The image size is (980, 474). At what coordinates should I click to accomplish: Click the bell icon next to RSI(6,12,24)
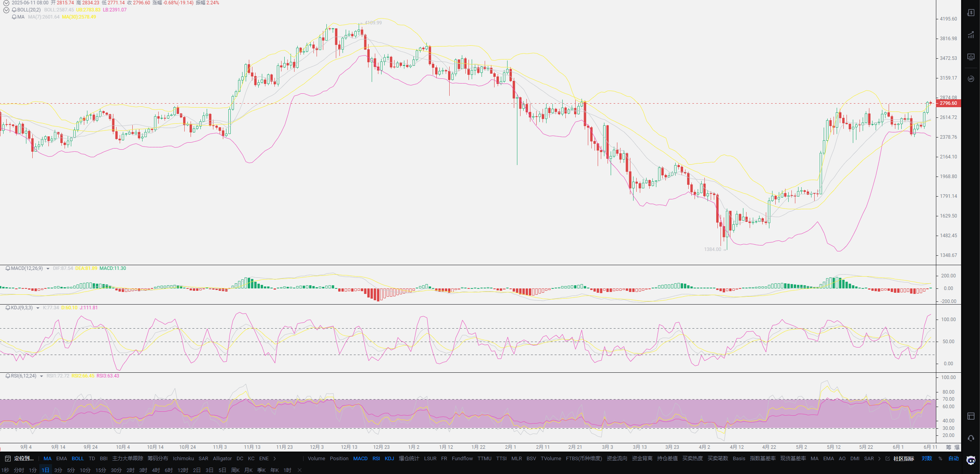[x=8, y=376]
